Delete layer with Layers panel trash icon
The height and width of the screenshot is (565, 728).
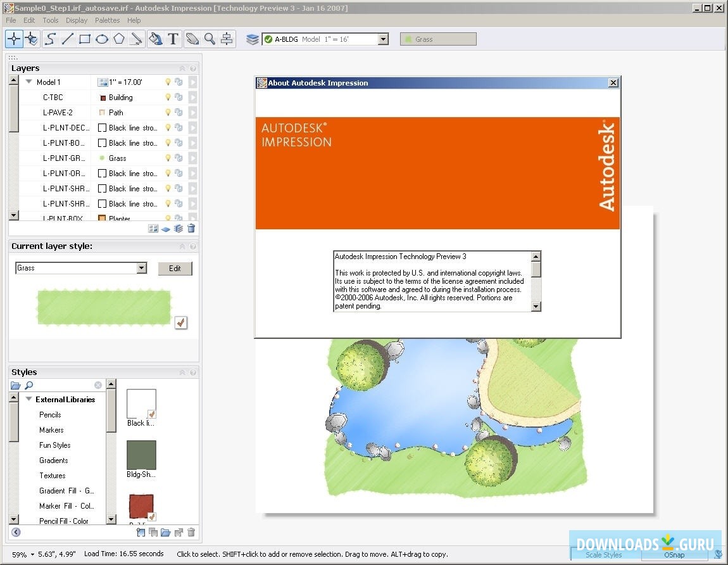tap(191, 228)
